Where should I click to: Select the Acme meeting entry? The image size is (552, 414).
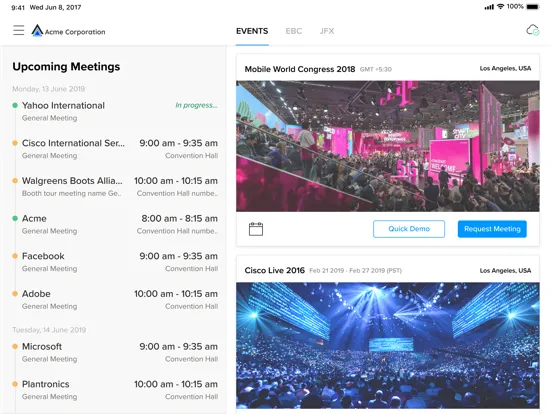(x=115, y=224)
